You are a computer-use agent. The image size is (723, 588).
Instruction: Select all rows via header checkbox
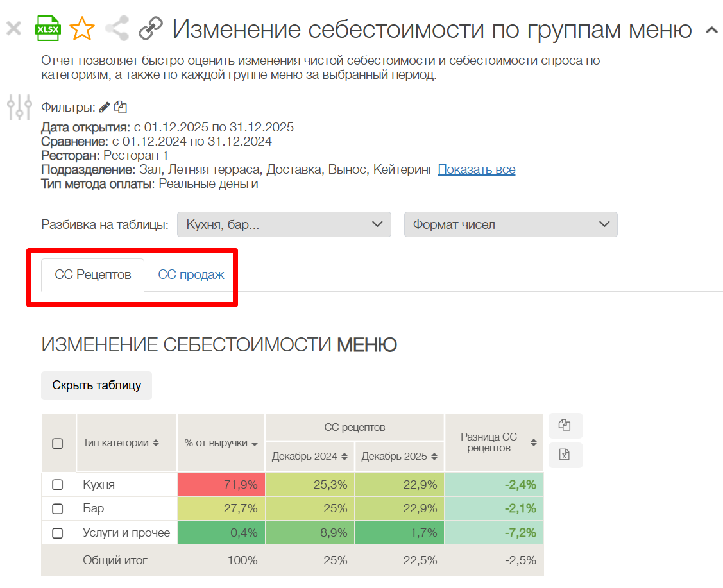[57, 443]
